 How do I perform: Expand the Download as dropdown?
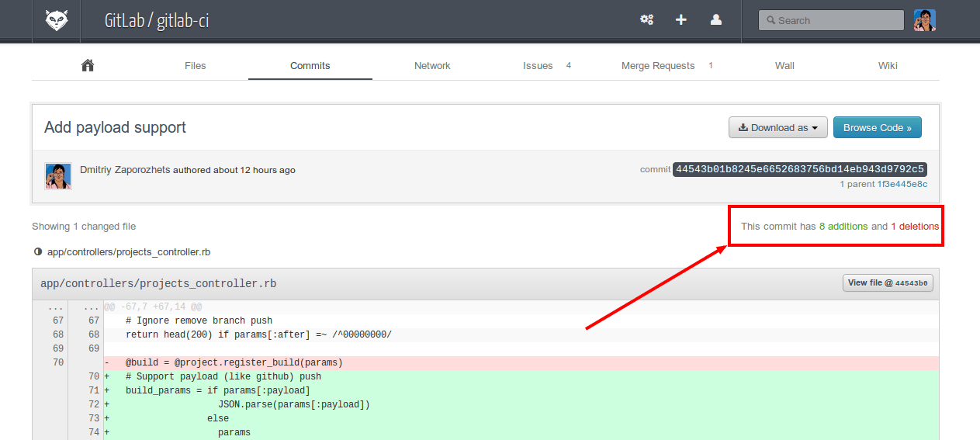(x=777, y=128)
